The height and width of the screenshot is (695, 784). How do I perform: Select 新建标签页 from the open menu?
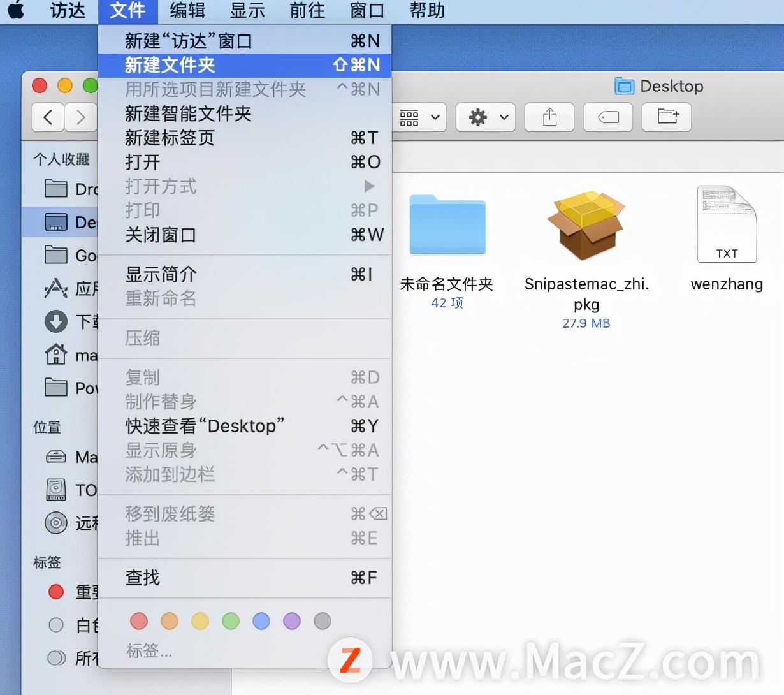click(x=169, y=138)
